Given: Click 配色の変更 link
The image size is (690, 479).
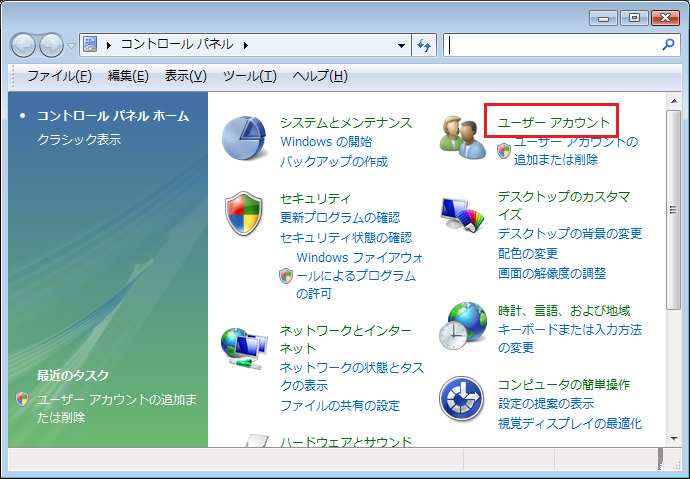Looking at the screenshot, I should [x=528, y=253].
